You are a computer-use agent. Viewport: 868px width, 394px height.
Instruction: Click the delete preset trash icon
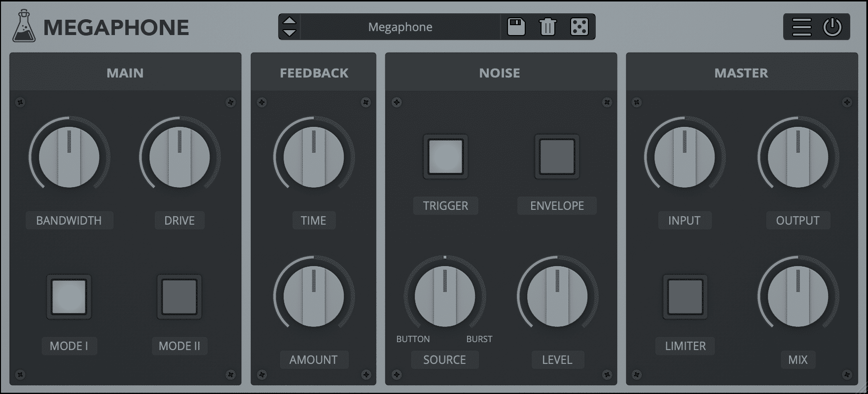point(547,27)
